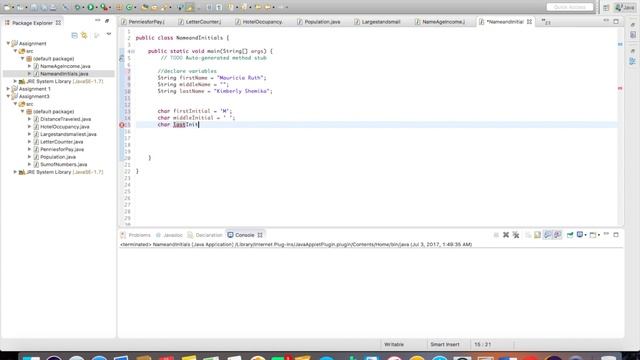Click the Run External Tools icon
This screenshot has width=640, height=360.
104,7
